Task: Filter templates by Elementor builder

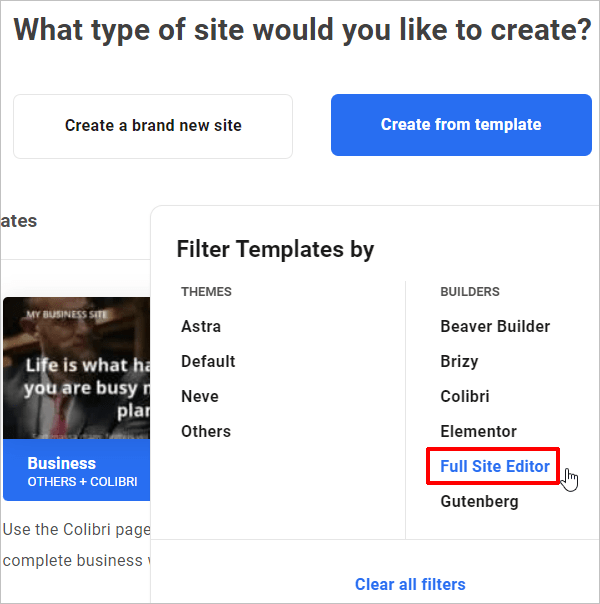Action: pos(478,431)
